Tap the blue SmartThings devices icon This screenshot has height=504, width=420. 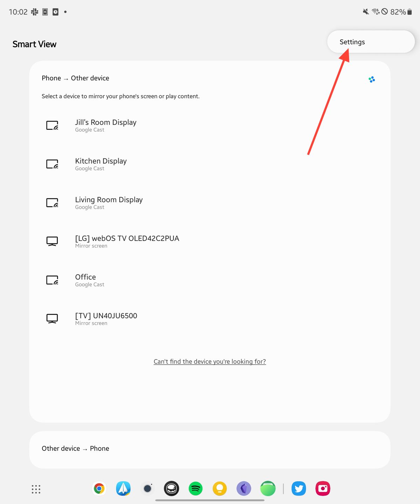372,79
